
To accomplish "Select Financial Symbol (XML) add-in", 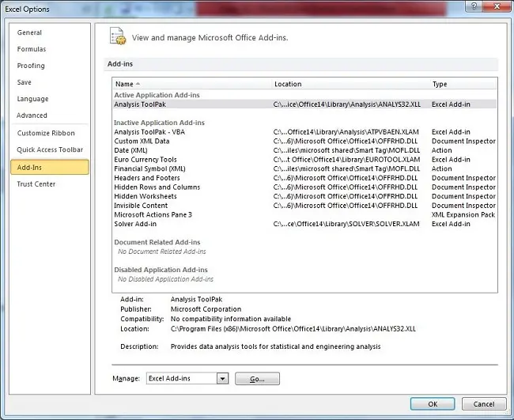I will click(x=304, y=168).
